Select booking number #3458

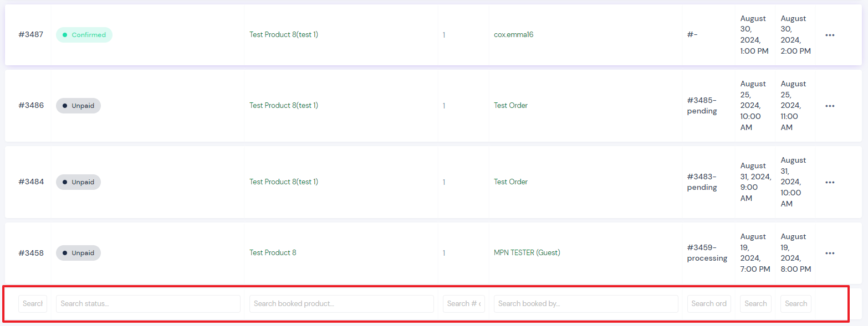30,253
